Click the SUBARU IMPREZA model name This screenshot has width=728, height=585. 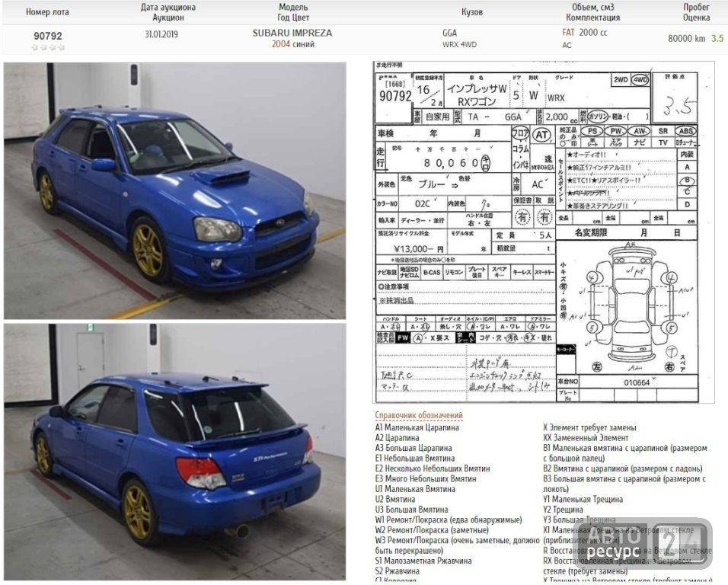(x=292, y=33)
